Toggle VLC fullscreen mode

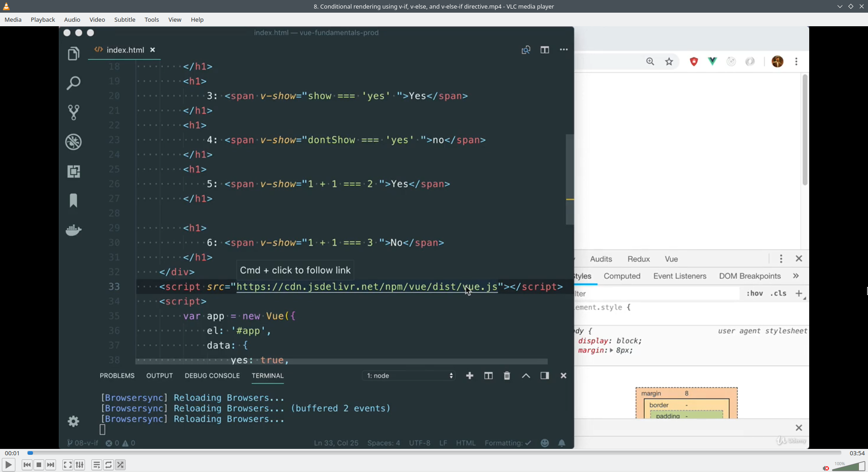point(67,465)
